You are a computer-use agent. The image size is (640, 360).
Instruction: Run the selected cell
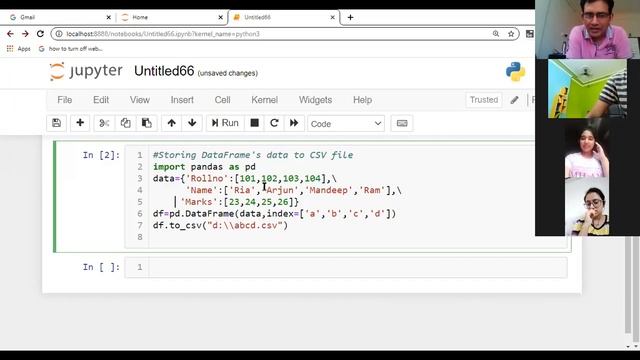coord(225,123)
